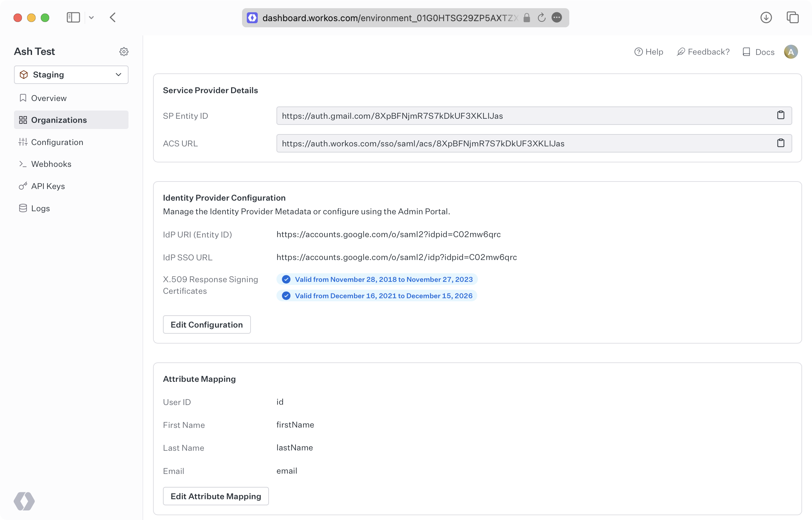Open the address bar more options menu

click(557, 17)
